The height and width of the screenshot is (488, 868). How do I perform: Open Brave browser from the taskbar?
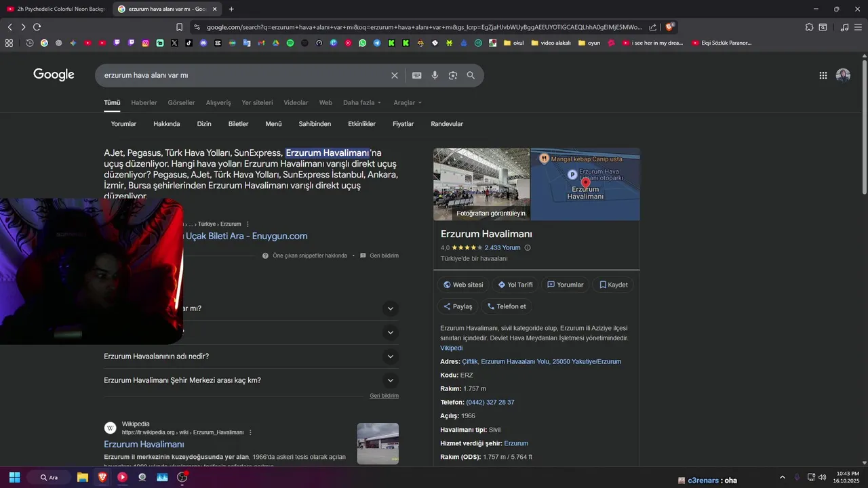pyautogui.click(x=102, y=477)
